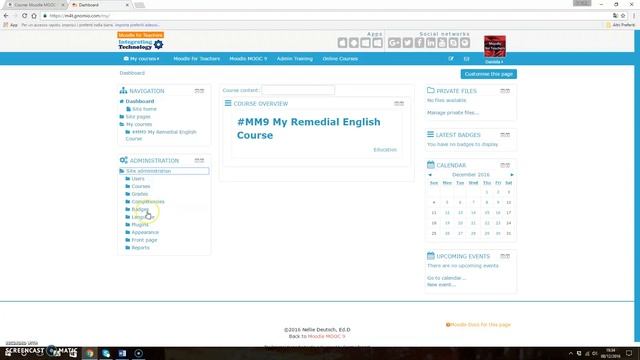Click the Facebook social network icon

[419, 43]
